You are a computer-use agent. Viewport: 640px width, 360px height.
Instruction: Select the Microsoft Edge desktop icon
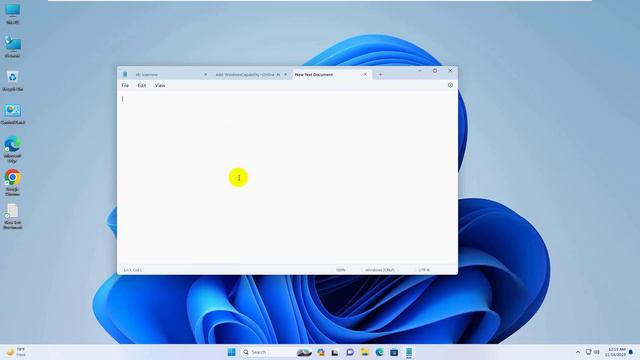pyautogui.click(x=13, y=149)
